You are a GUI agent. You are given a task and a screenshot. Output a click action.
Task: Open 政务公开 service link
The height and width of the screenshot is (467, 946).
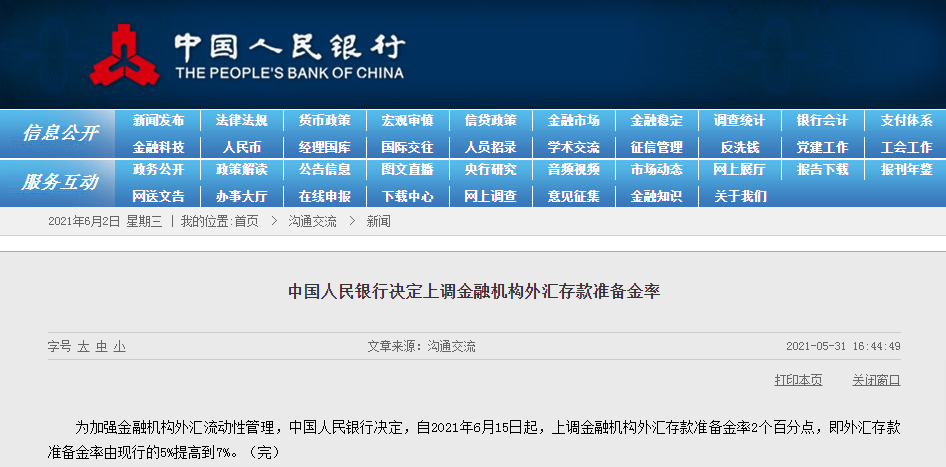coord(158,170)
